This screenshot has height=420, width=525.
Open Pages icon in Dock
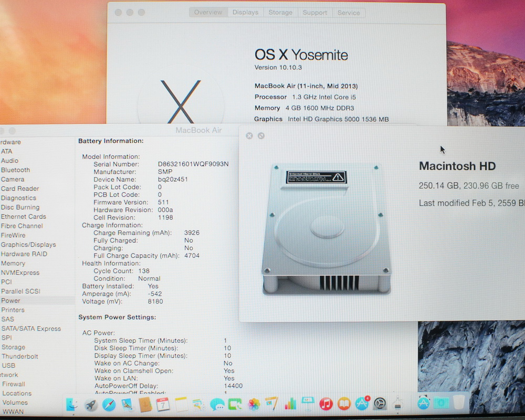[x=271, y=404]
